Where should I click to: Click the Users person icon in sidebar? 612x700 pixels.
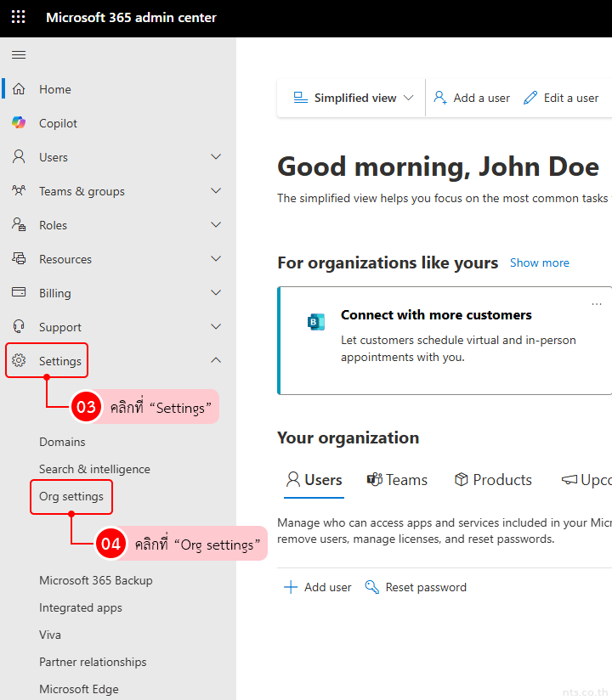tap(19, 156)
